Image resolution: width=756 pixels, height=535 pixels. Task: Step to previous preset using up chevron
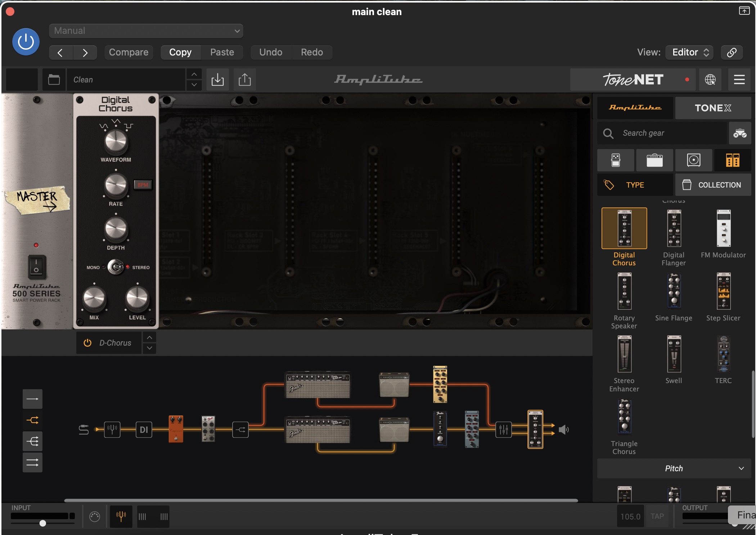tap(194, 74)
